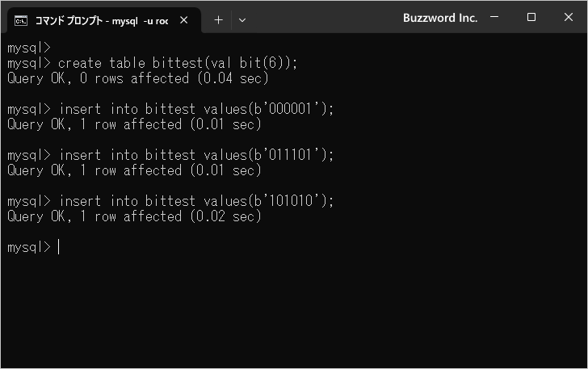
Task: Select the コマンド プロンプト - mysql tab title
Action: [101, 19]
